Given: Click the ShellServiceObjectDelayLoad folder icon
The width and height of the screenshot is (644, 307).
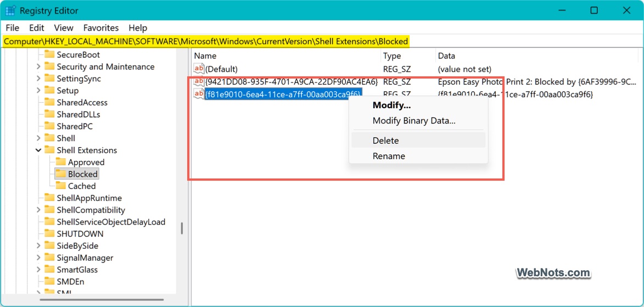Looking at the screenshot, I should pyautogui.click(x=49, y=221).
